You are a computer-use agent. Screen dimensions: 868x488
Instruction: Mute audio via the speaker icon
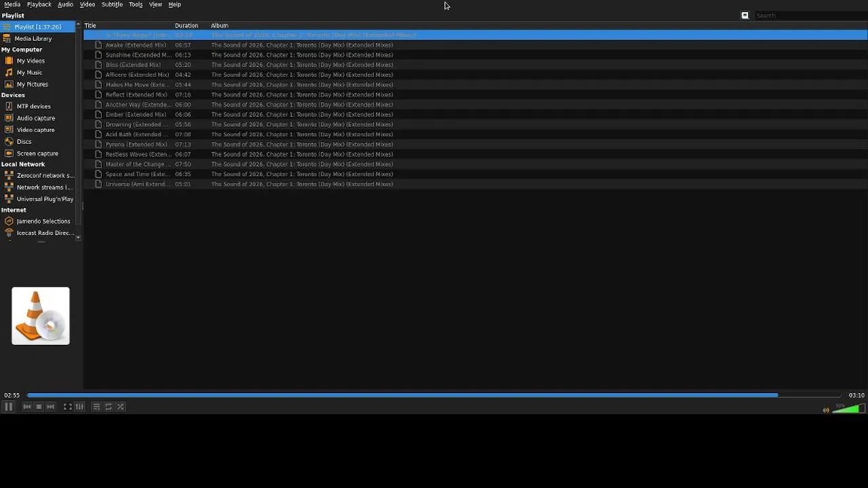(826, 410)
